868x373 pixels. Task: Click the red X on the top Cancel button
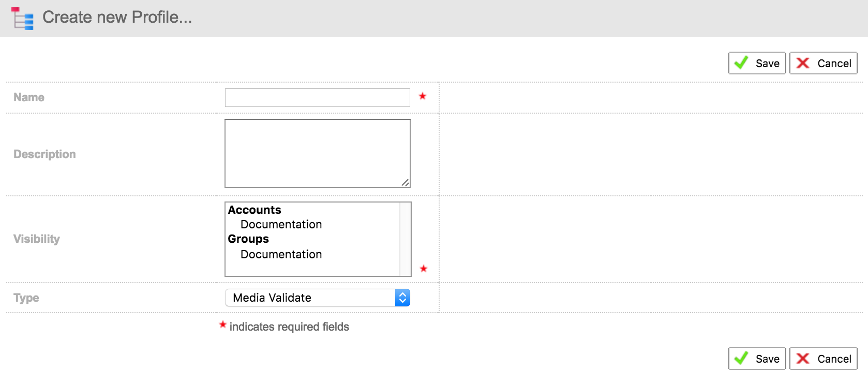coord(803,63)
